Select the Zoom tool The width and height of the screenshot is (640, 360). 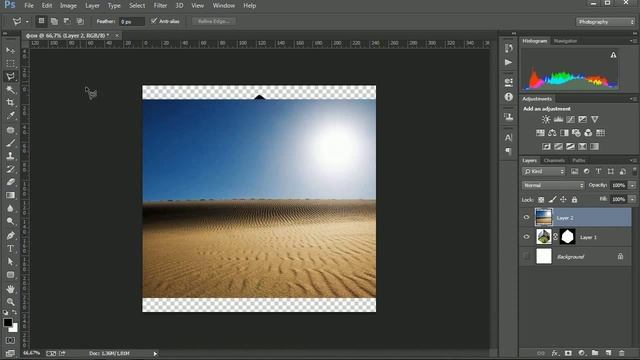point(11,302)
